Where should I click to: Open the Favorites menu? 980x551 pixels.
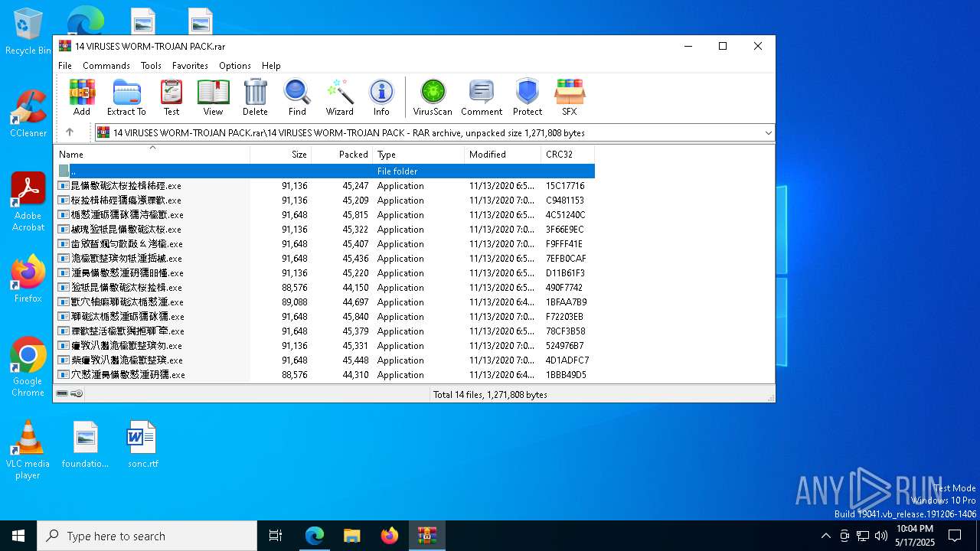190,66
